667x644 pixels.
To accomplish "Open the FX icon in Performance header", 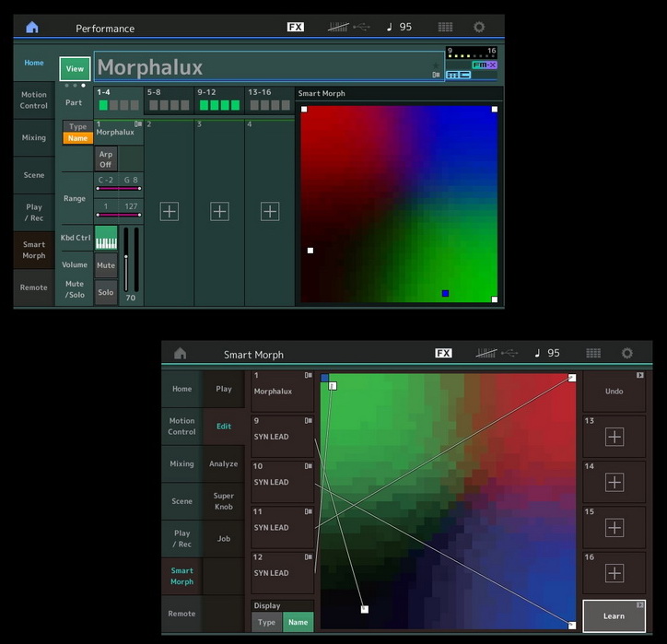I will [x=295, y=27].
